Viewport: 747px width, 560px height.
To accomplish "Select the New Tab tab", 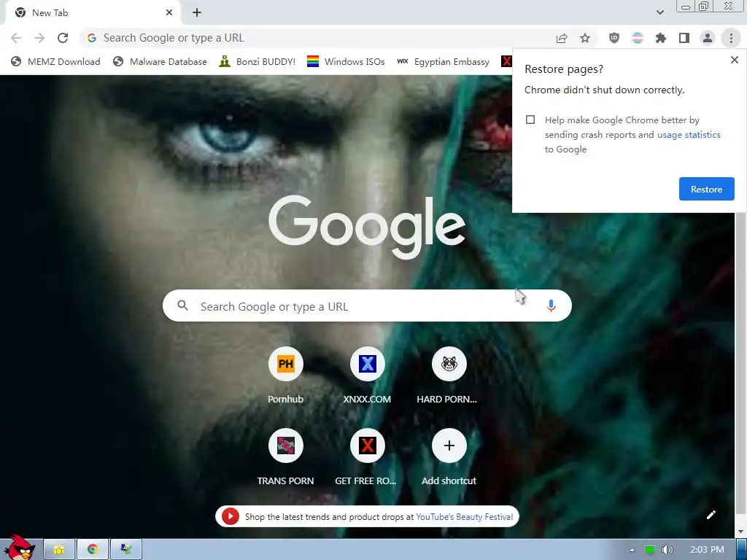I will (93, 13).
